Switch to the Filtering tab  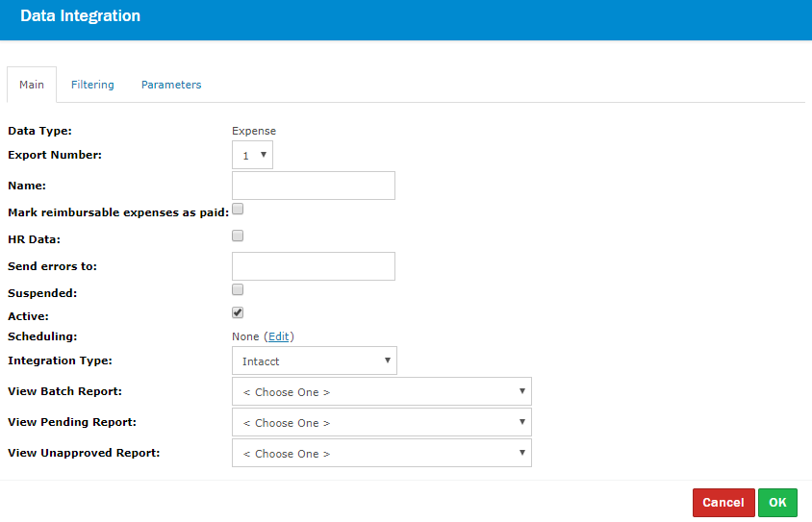click(92, 85)
